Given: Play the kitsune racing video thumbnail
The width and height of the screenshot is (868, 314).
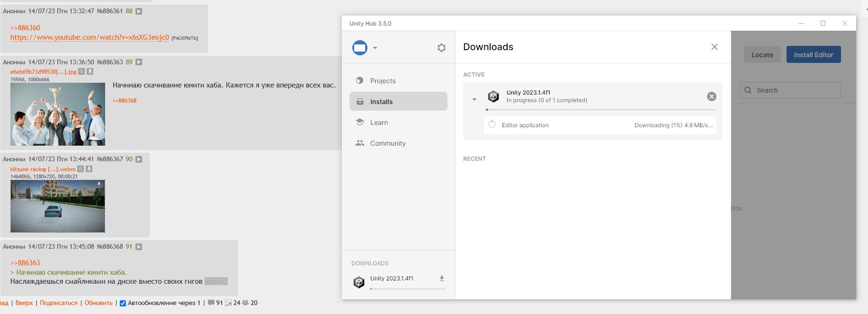Looking at the screenshot, I should click(58, 206).
